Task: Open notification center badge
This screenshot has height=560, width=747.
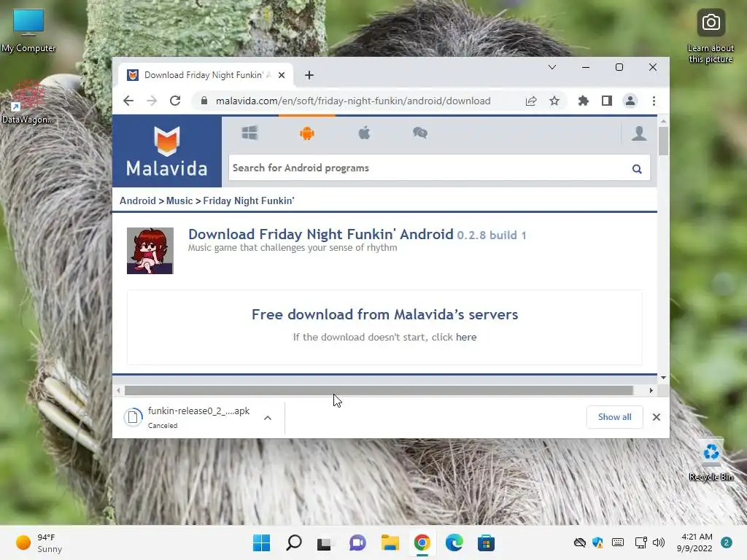Action: [x=727, y=542]
